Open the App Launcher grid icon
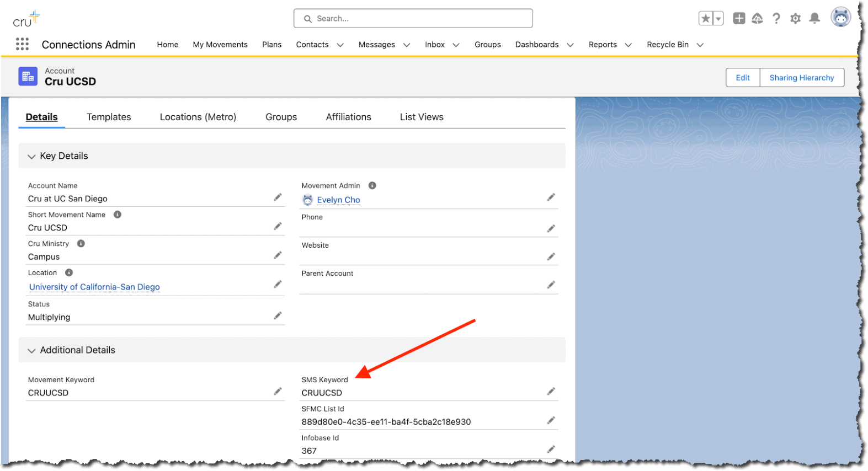The image size is (868, 471). 22,44
